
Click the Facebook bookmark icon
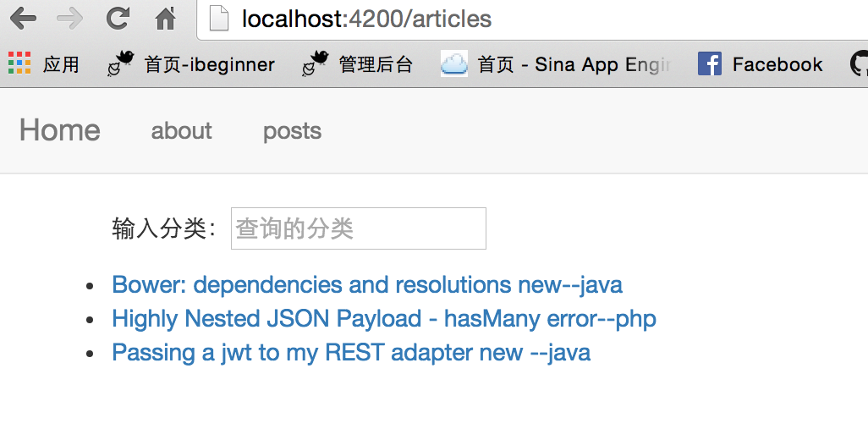(709, 63)
